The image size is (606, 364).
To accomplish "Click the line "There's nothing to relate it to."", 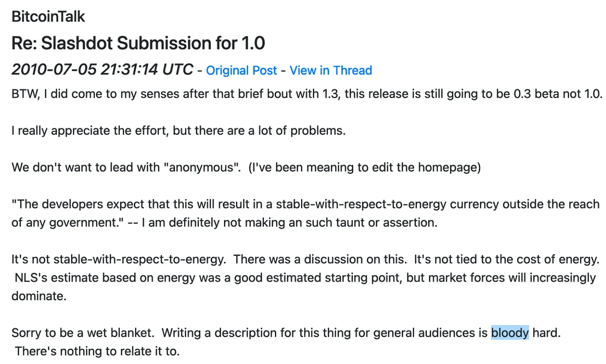I will [x=97, y=351].
